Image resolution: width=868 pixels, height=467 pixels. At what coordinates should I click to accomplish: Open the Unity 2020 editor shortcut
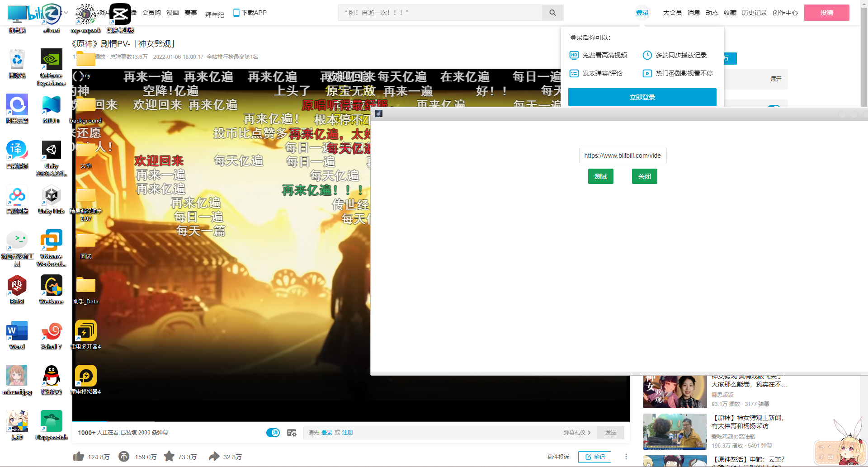pyautogui.click(x=51, y=158)
